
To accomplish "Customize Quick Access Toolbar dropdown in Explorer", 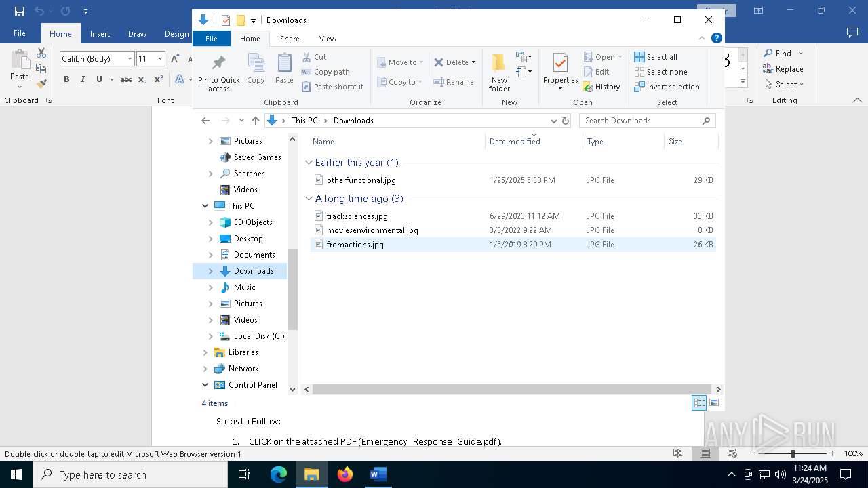I will (x=253, y=20).
